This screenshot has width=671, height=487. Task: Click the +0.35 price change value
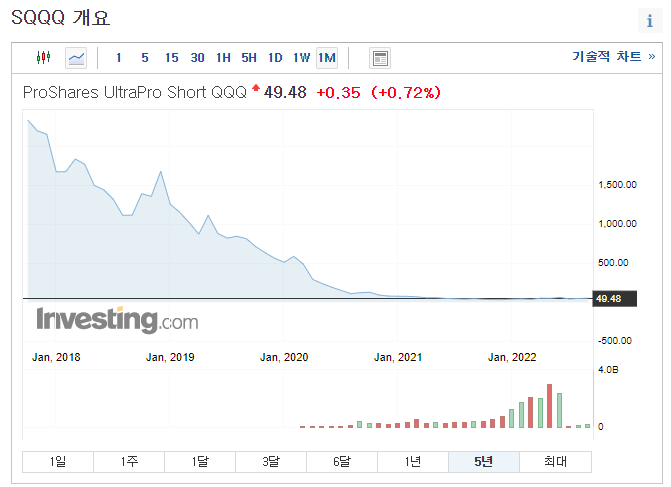[x=338, y=92]
